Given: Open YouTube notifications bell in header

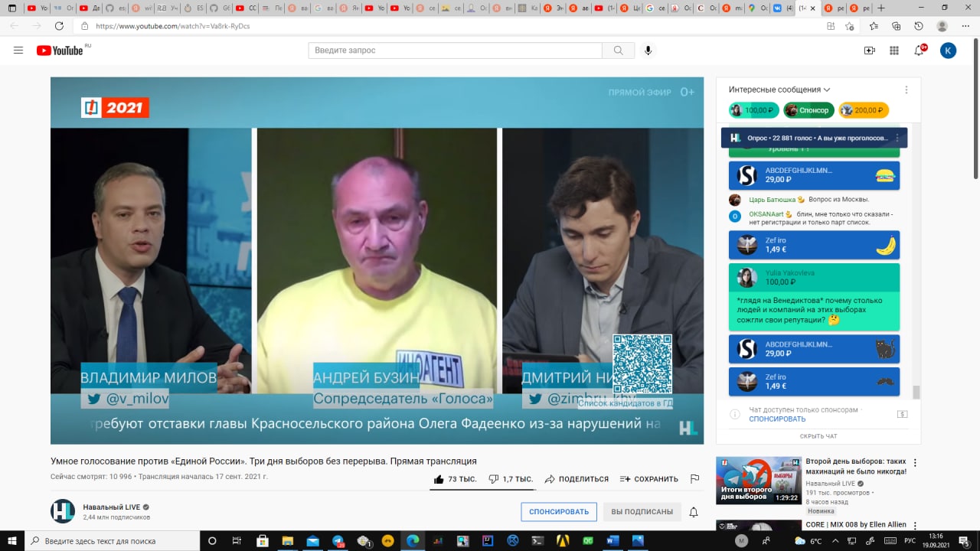Looking at the screenshot, I should pos(919,51).
